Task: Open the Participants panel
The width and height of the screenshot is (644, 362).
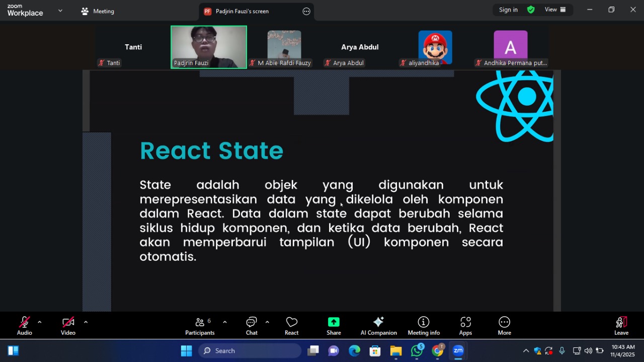Action: point(200,326)
